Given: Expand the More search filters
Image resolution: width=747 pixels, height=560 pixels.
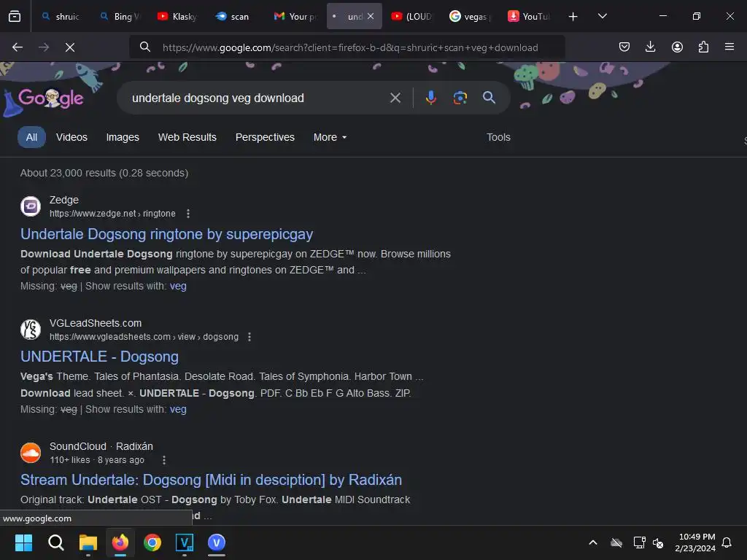Looking at the screenshot, I should (x=330, y=137).
